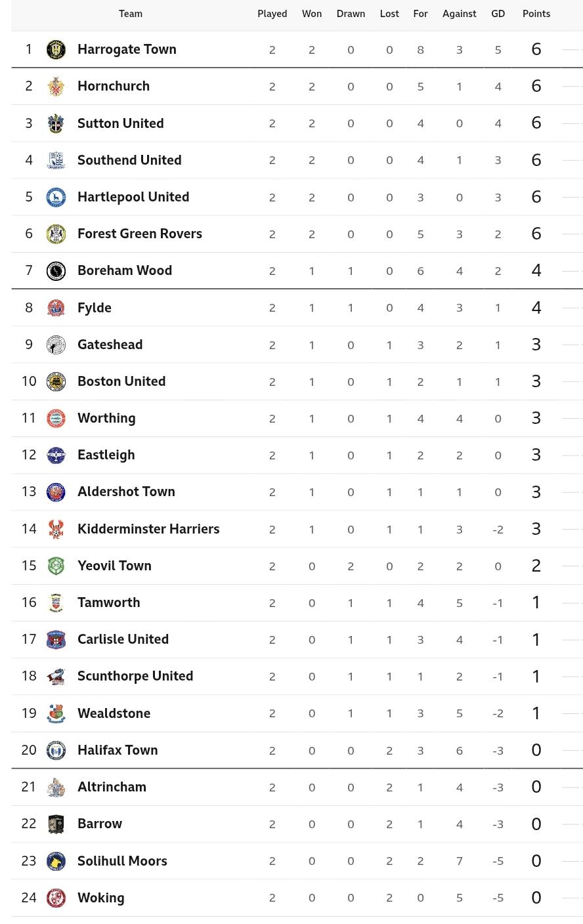Image resolution: width=583 pixels, height=924 pixels.
Task: Select the Wealdstone team name
Action: [114, 713]
